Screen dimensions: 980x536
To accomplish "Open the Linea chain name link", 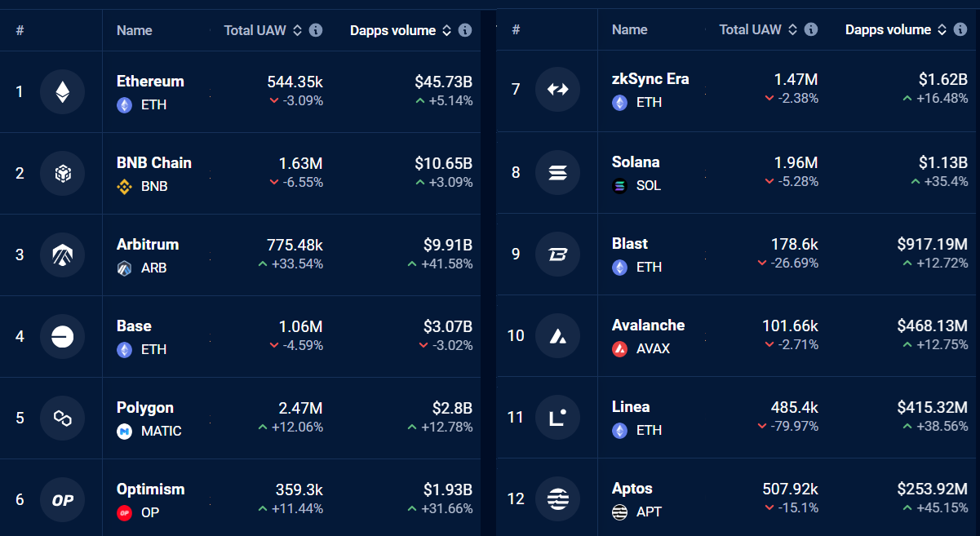I will click(631, 406).
